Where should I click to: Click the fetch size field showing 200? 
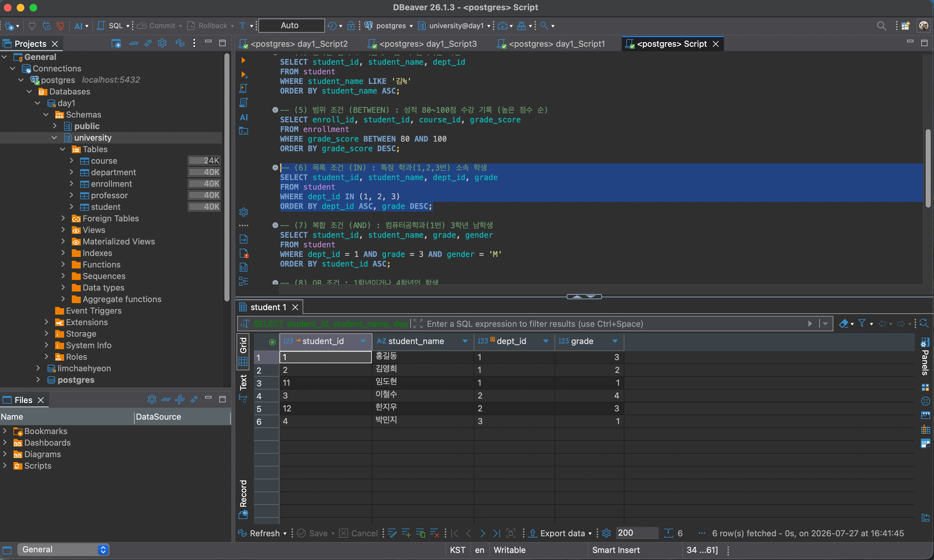tap(637, 533)
